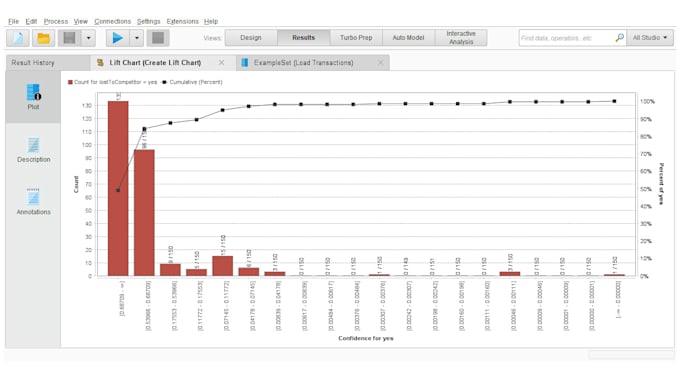680x365 pixels.
Task: Open the Extensions menu
Action: pyautogui.click(x=183, y=21)
